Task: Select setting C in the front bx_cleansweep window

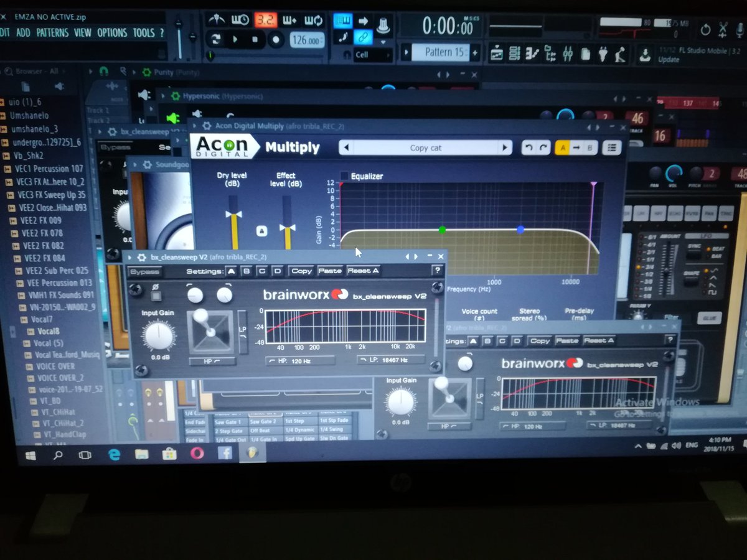Action: pos(262,271)
